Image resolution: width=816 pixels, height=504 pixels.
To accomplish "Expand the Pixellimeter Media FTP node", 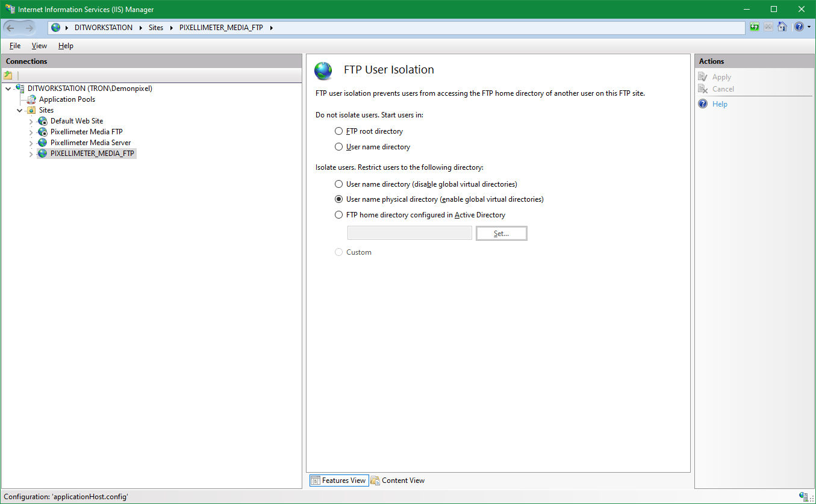I will tap(31, 132).
